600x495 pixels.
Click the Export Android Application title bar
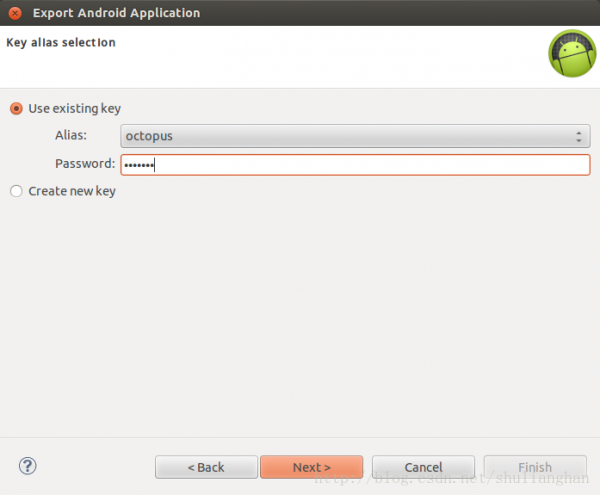pos(300,13)
